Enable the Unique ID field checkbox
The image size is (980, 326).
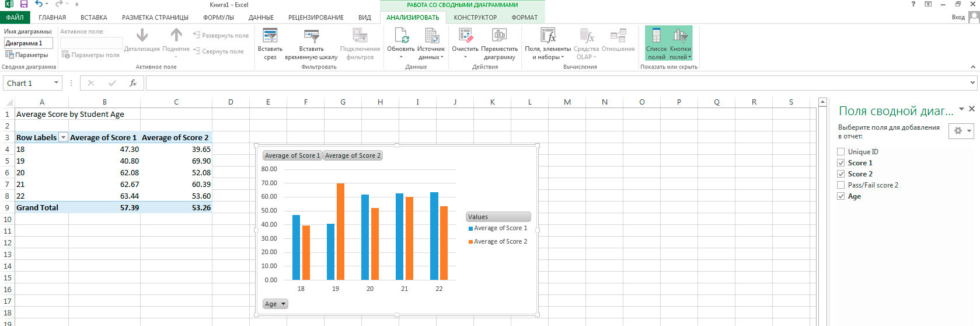pyautogui.click(x=841, y=152)
